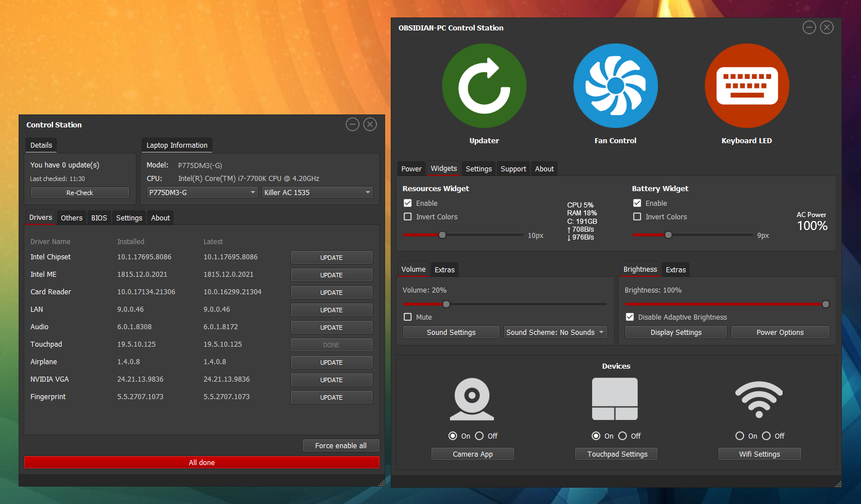Image resolution: width=861 pixels, height=504 pixels.
Task: Click UPDATE for Airplane driver
Action: [332, 362]
